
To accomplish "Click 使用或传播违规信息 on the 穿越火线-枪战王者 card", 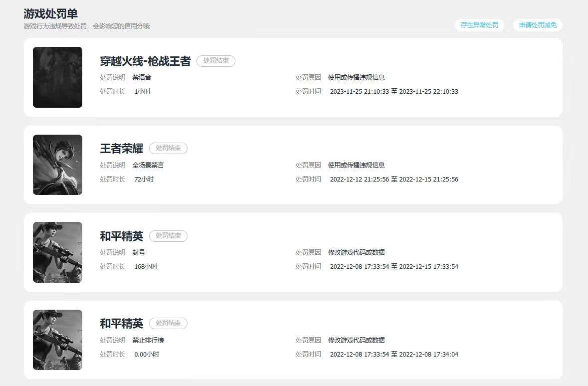I will 356,77.
